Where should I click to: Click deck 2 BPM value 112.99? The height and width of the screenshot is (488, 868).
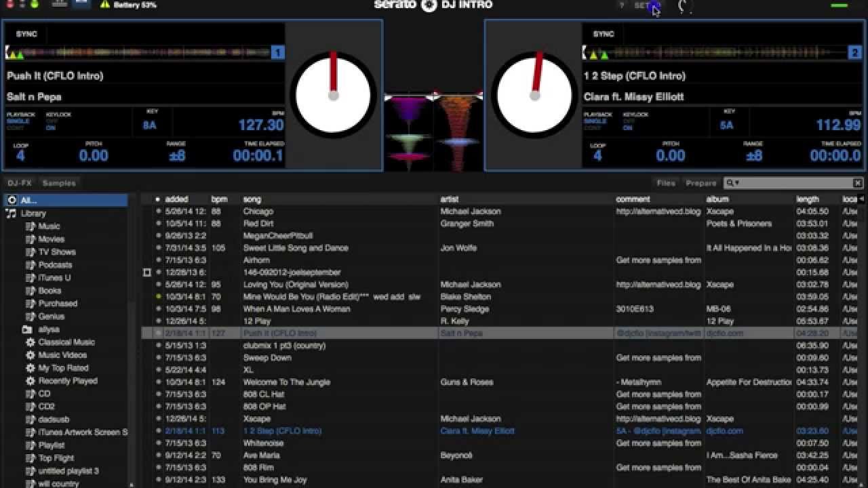(x=838, y=125)
